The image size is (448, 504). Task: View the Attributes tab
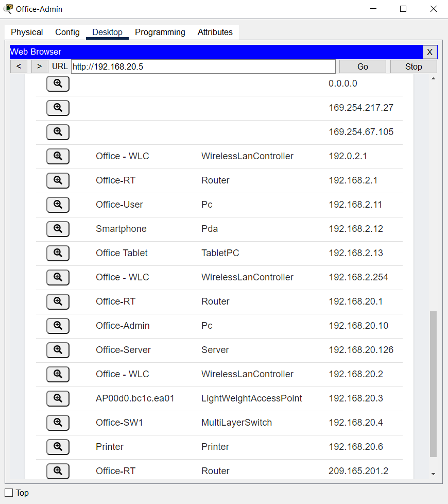tap(215, 32)
